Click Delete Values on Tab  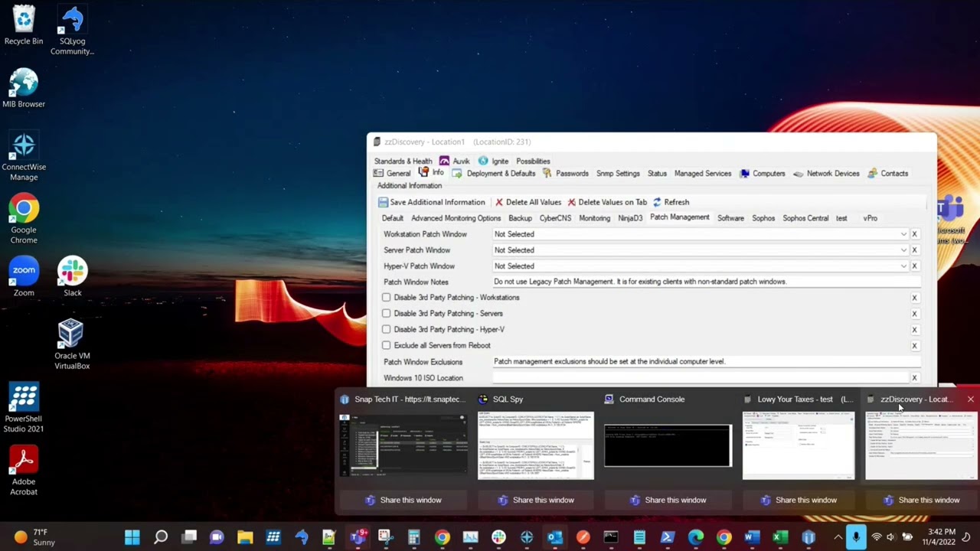tap(607, 202)
